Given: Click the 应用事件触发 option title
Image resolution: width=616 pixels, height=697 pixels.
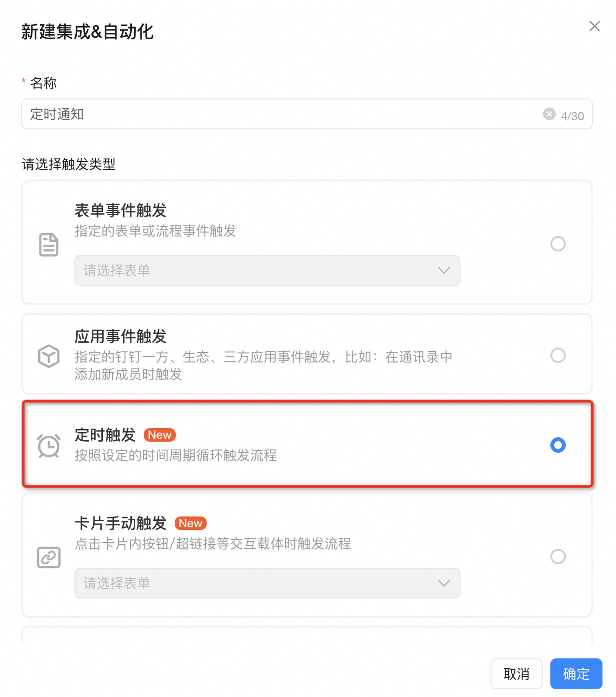Looking at the screenshot, I should [121, 336].
